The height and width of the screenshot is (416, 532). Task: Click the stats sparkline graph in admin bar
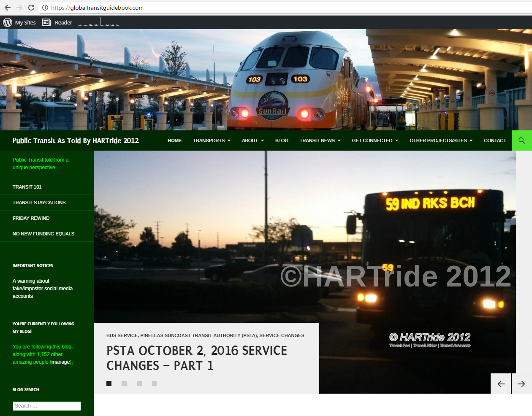(x=98, y=23)
